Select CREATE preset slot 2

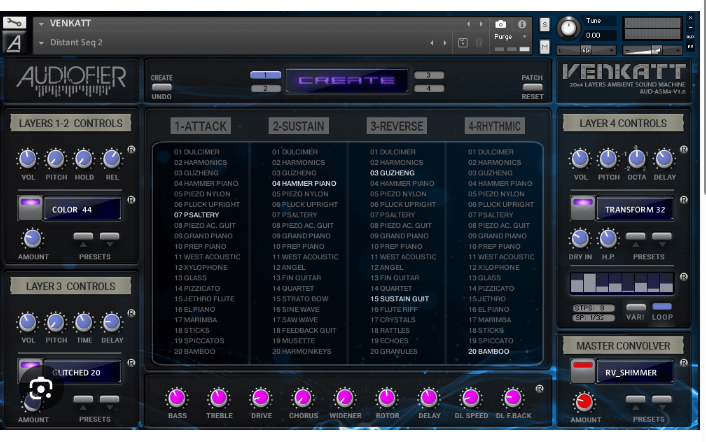tap(265, 88)
